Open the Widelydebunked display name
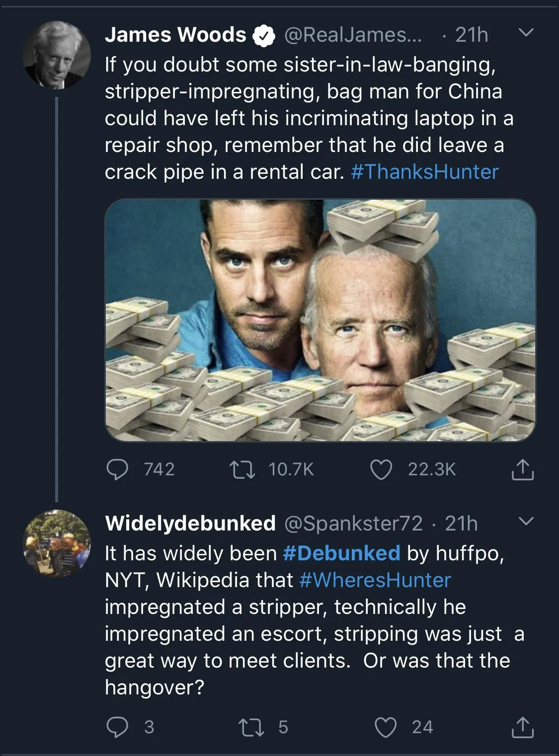 click(x=190, y=523)
